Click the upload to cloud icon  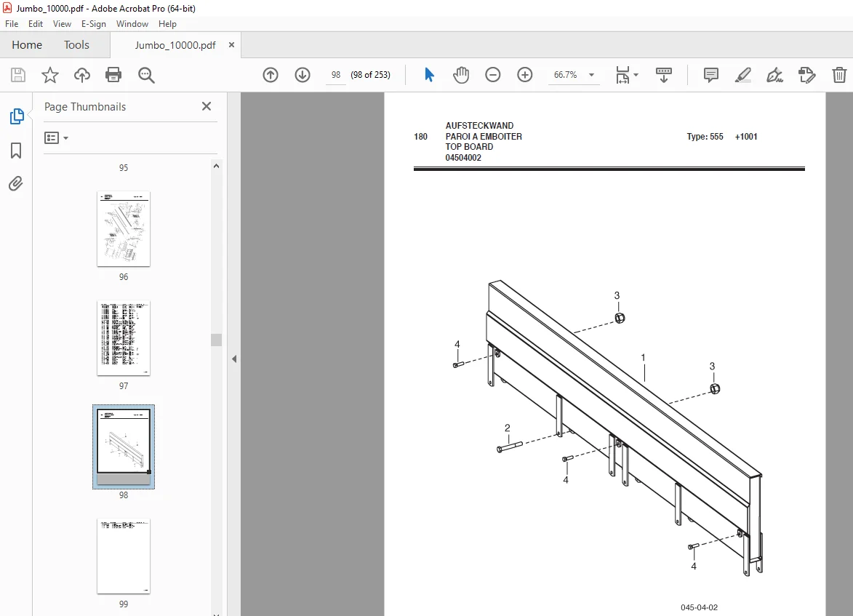[x=82, y=75]
